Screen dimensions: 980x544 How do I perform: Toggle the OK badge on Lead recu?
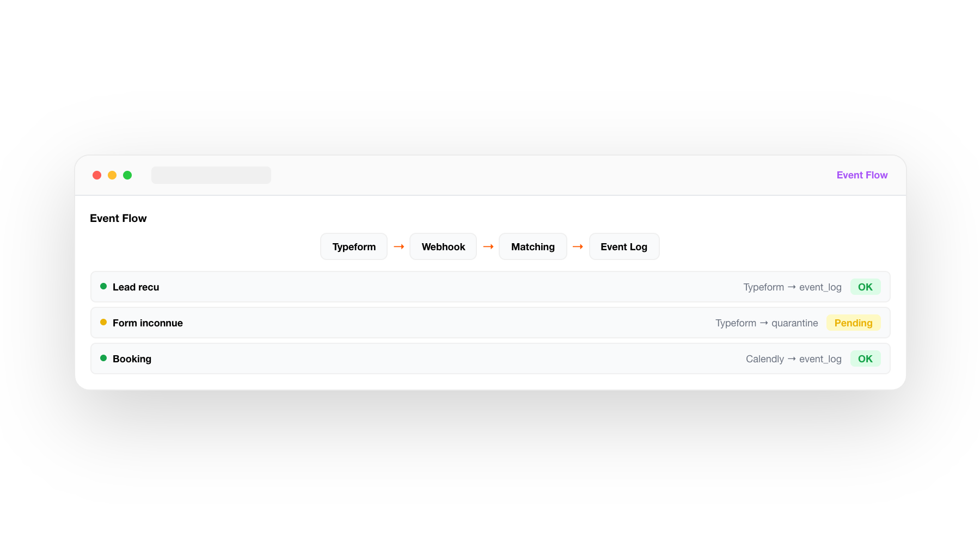point(865,287)
